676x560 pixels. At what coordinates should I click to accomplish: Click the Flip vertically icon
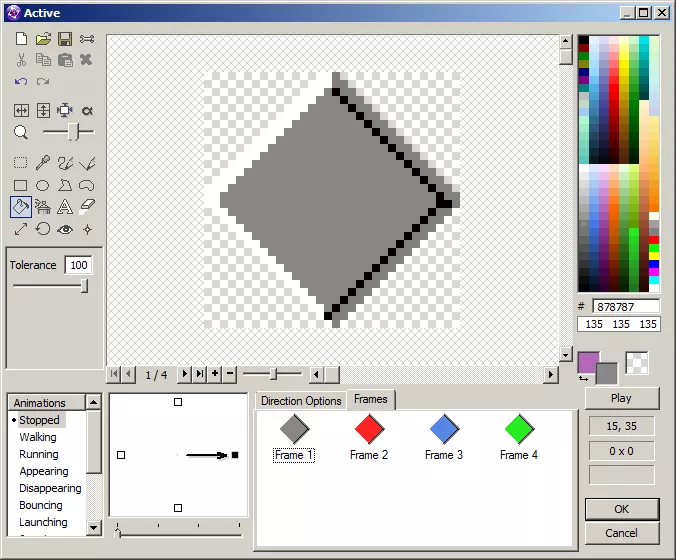pyautogui.click(x=43, y=111)
